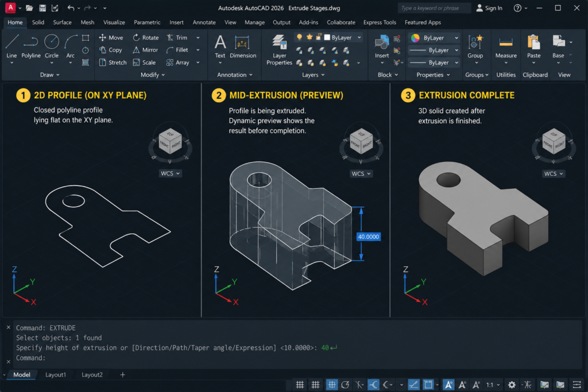Click the search keyword field
The height and width of the screenshot is (392, 588).
434,8
